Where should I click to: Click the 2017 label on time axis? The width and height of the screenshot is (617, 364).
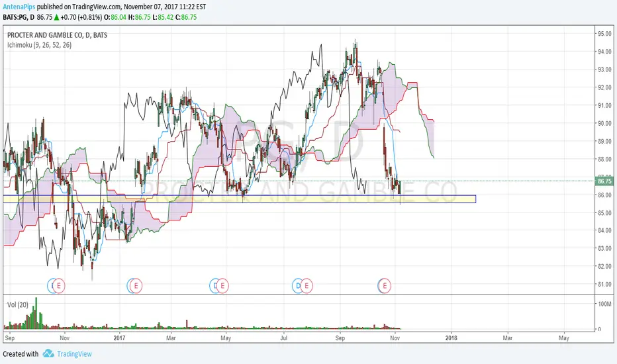click(x=119, y=338)
